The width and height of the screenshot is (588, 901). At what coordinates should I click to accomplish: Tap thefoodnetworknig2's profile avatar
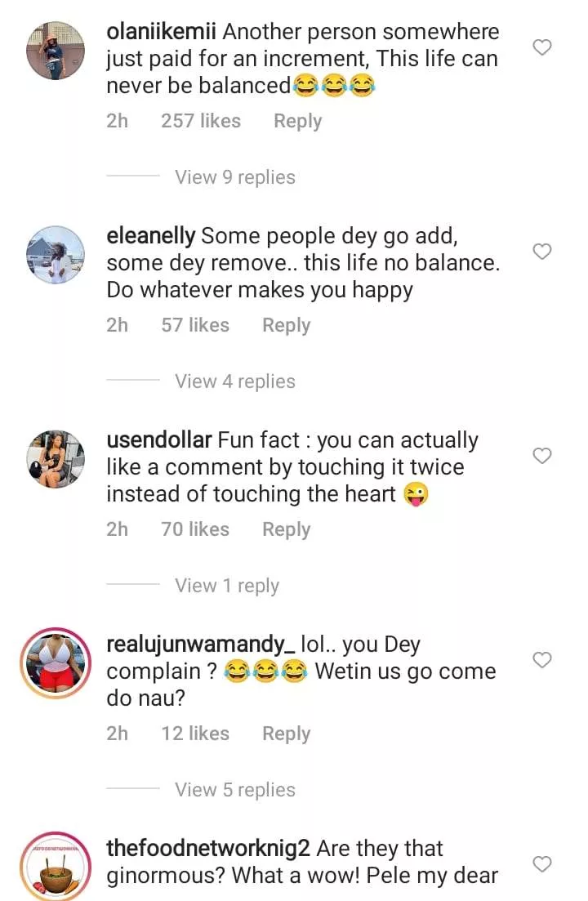click(56, 868)
